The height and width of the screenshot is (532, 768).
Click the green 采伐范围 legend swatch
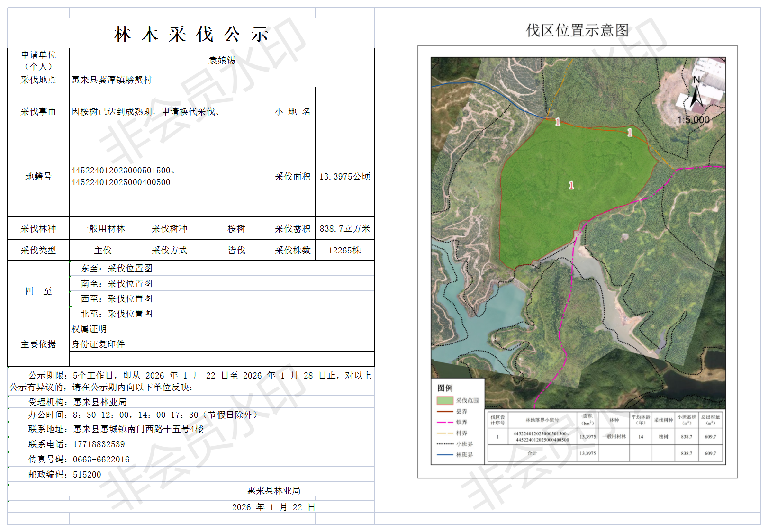tap(444, 400)
